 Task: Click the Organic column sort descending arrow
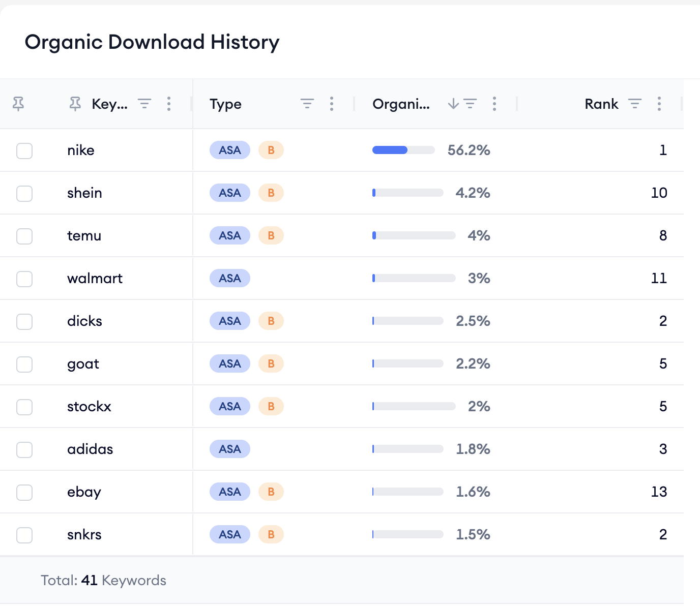coord(453,104)
